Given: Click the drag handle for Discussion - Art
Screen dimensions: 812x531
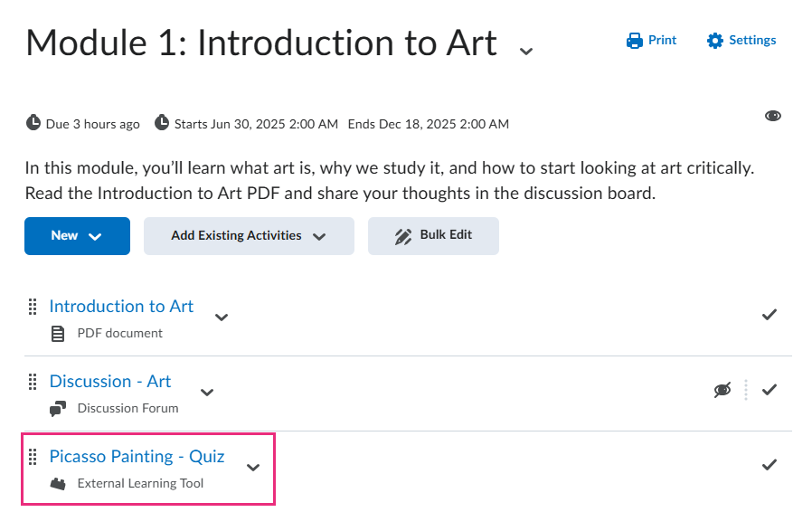Looking at the screenshot, I should (x=33, y=382).
